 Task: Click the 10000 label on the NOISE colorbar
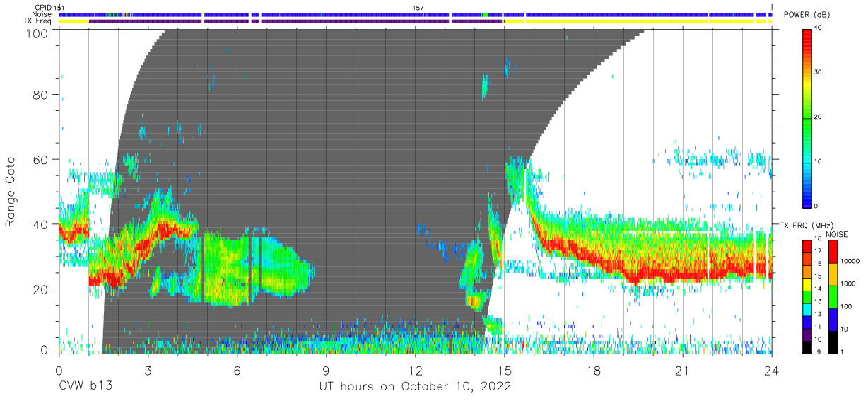850,261
